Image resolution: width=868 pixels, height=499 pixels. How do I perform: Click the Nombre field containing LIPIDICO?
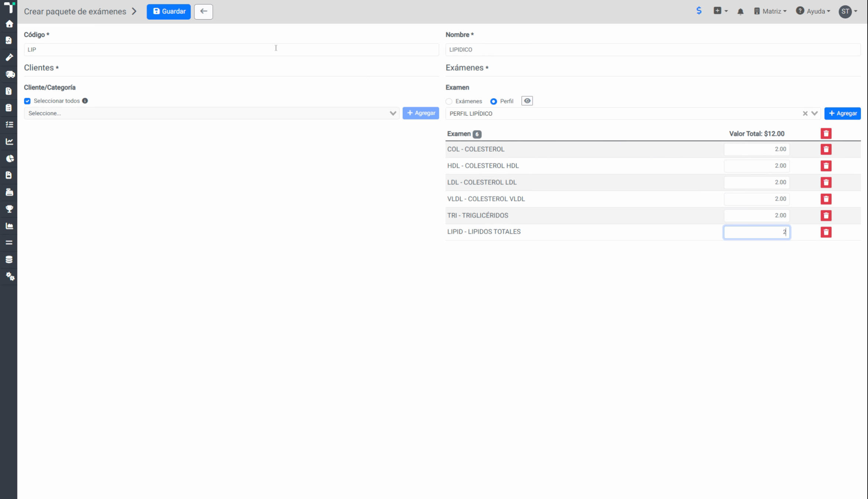(653, 50)
